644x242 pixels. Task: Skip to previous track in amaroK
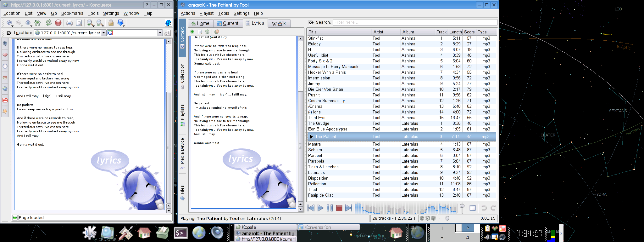pyautogui.click(x=311, y=208)
